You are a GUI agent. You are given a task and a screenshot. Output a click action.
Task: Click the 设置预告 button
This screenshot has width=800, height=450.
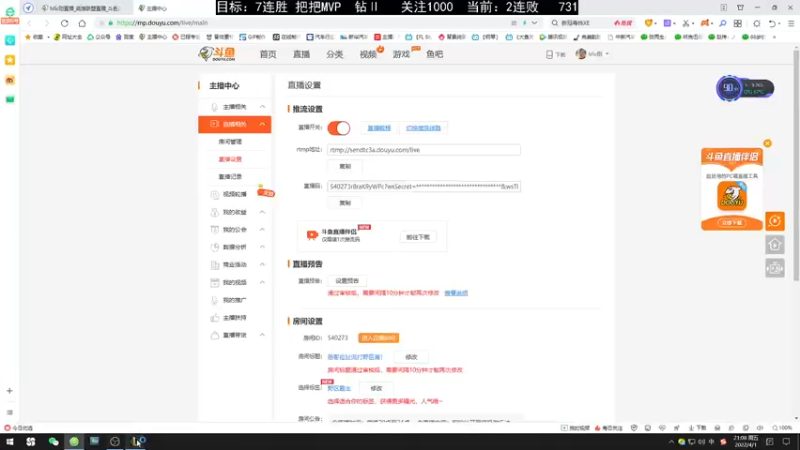pos(347,281)
